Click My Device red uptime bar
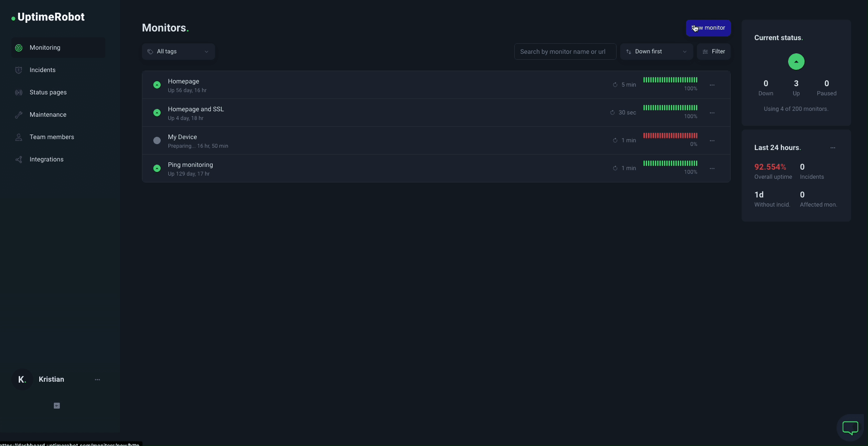The width and height of the screenshot is (868, 446). 670,135
